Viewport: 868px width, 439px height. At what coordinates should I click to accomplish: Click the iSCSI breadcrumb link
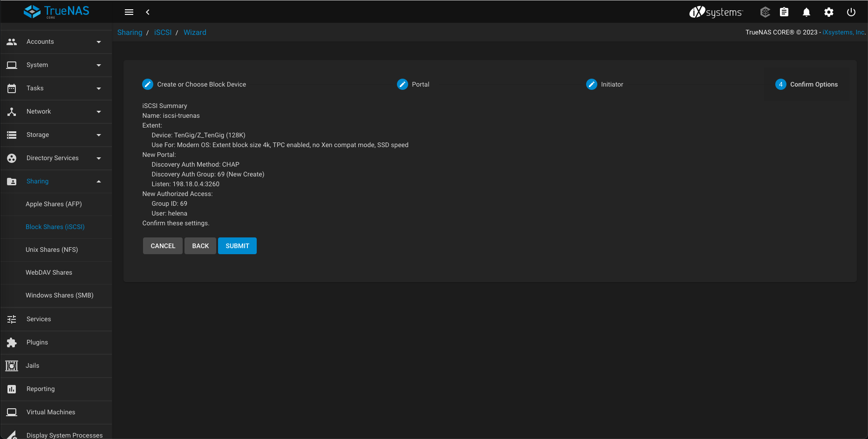163,33
